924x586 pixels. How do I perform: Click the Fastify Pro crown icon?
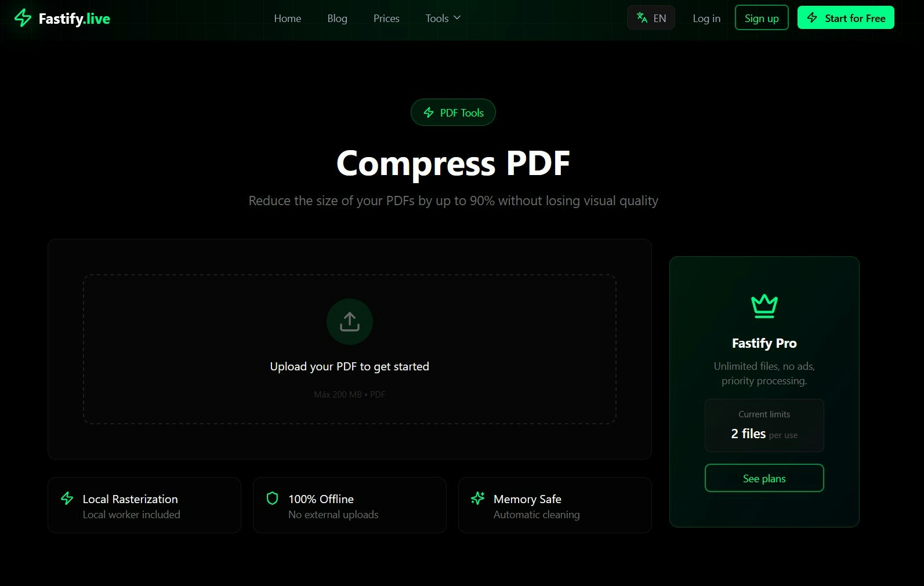[764, 306]
